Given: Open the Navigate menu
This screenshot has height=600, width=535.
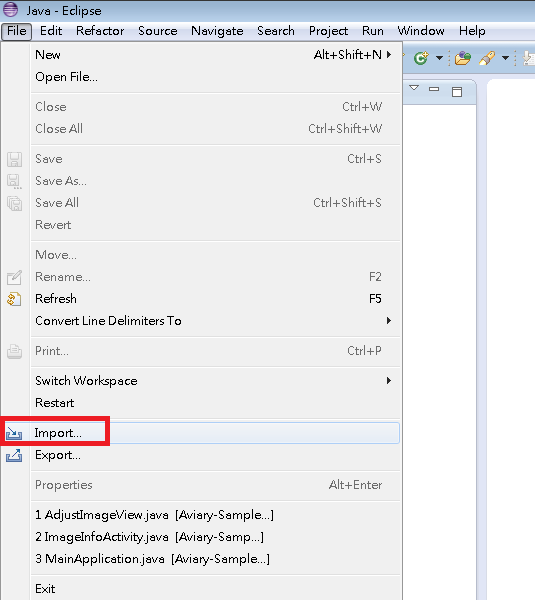Looking at the screenshot, I should [217, 31].
